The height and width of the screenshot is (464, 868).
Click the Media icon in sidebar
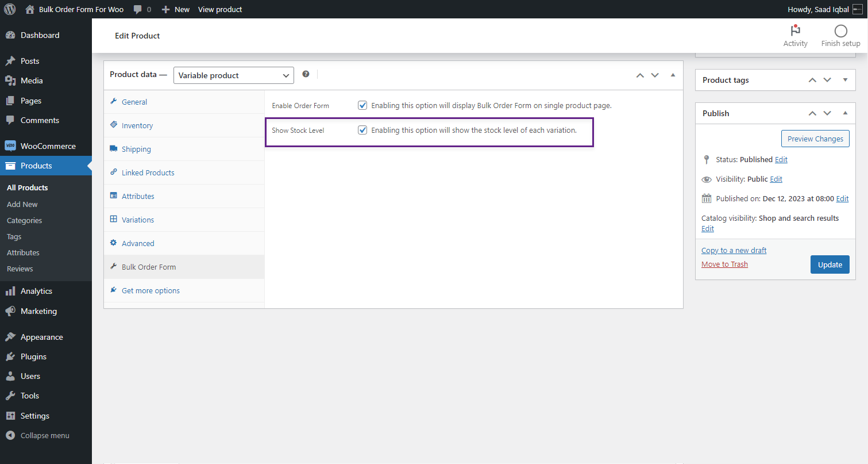point(10,80)
